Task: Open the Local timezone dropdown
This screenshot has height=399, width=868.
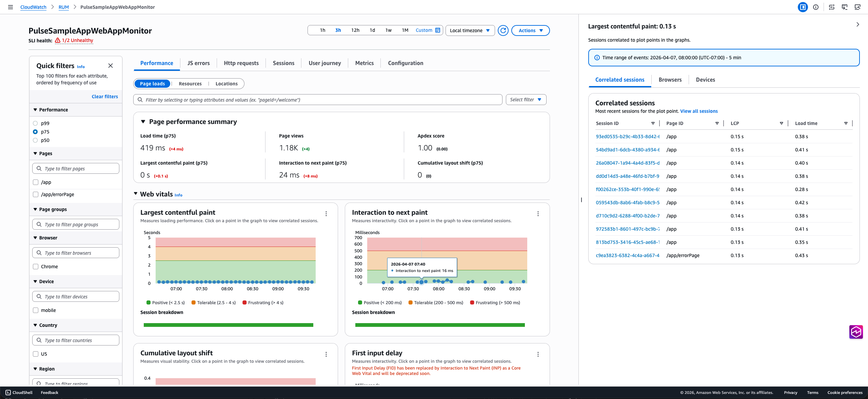Action: pyautogui.click(x=470, y=30)
